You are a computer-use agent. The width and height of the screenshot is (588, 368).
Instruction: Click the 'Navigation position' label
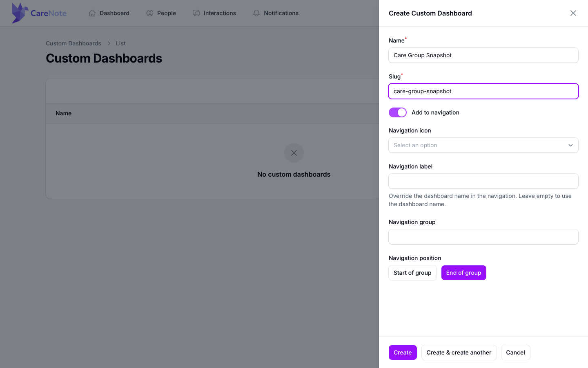pyautogui.click(x=415, y=258)
